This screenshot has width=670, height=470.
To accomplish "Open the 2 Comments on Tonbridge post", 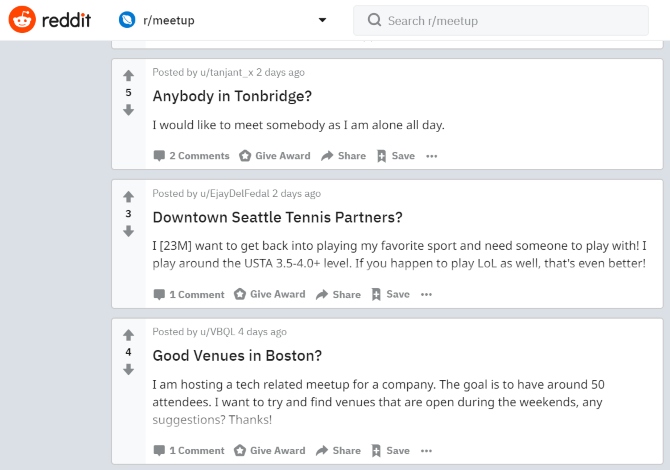I will 191,156.
